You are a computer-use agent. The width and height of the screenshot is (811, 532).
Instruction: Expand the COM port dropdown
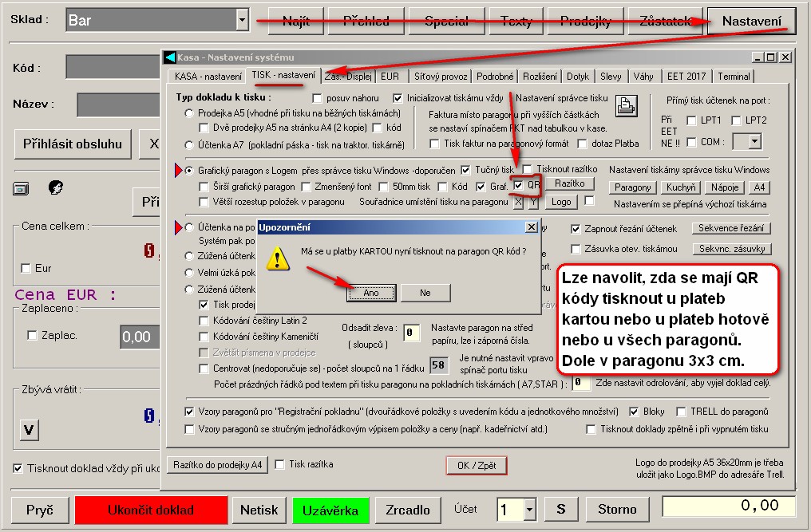coord(752,142)
